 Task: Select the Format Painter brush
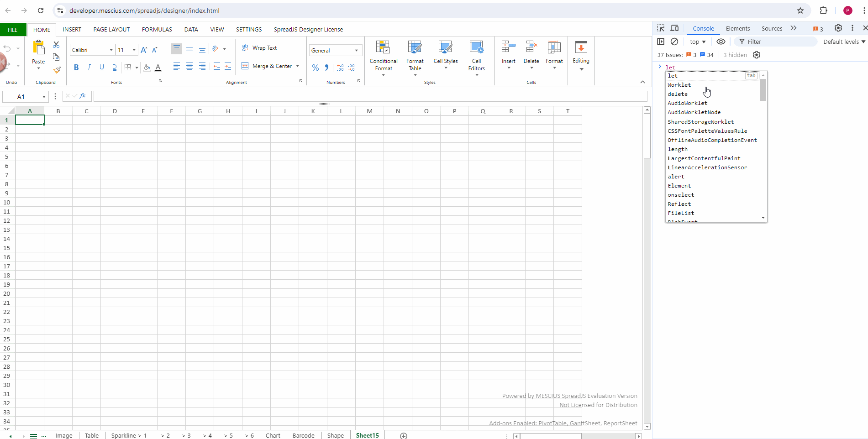pyautogui.click(x=57, y=70)
